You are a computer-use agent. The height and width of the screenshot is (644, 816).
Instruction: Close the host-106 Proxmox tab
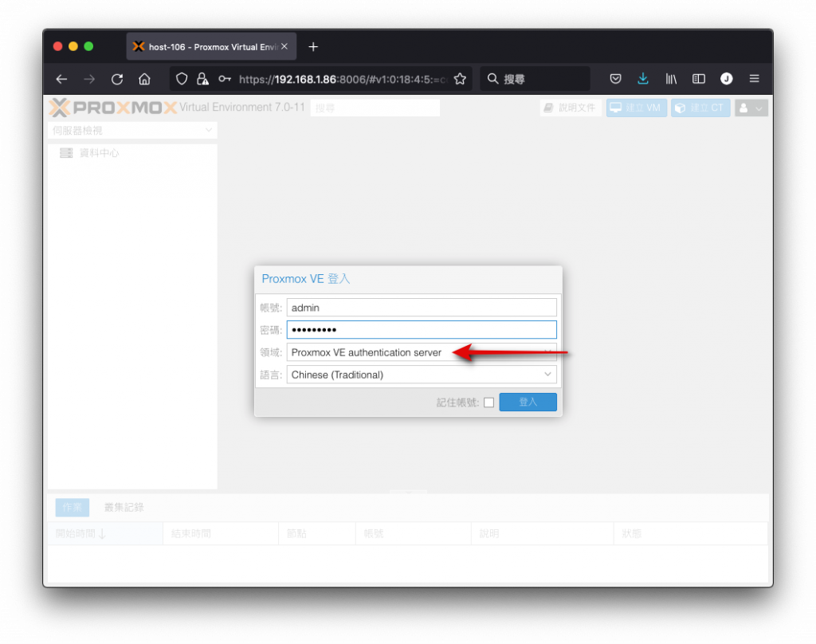click(284, 46)
